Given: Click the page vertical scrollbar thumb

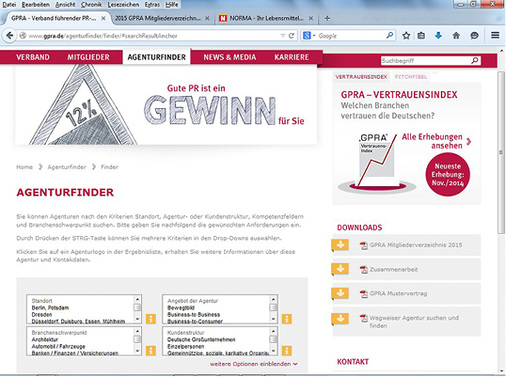Looking at the screenshot, I should click(x=501, y=152).
